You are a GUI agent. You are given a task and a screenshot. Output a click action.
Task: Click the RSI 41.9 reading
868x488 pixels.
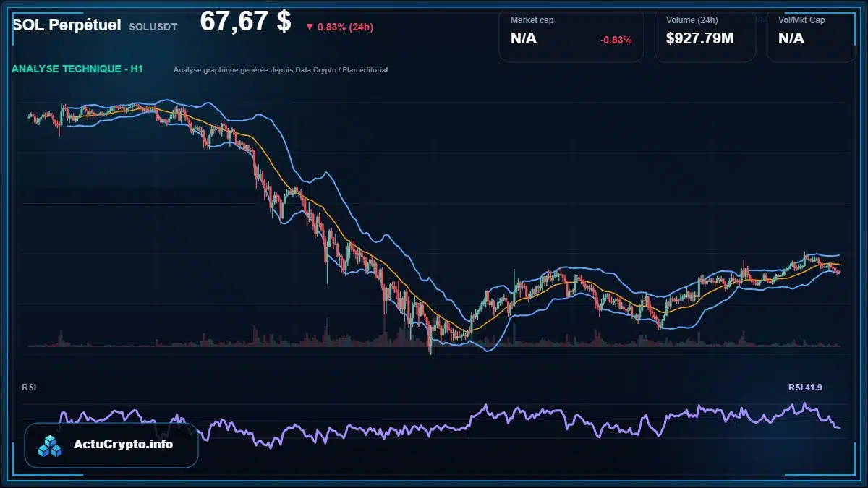click(805, 388)
